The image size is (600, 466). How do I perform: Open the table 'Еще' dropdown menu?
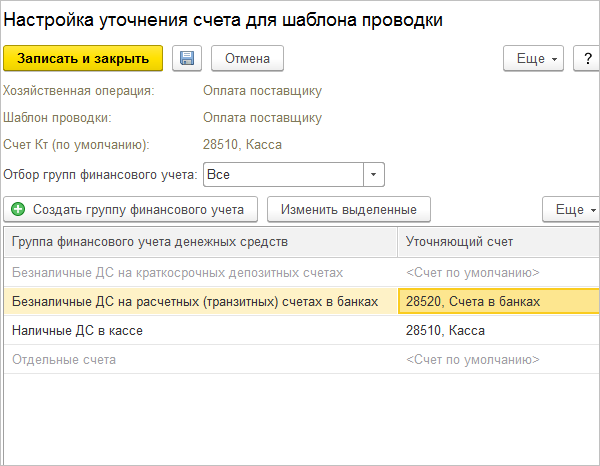(x=572, y=209)
